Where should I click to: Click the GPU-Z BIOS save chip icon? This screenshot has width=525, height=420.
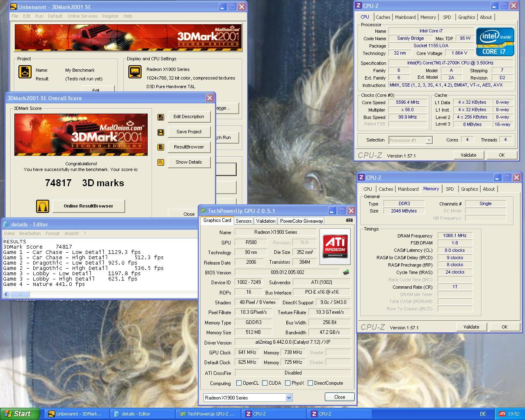click(x=346, y=272)
